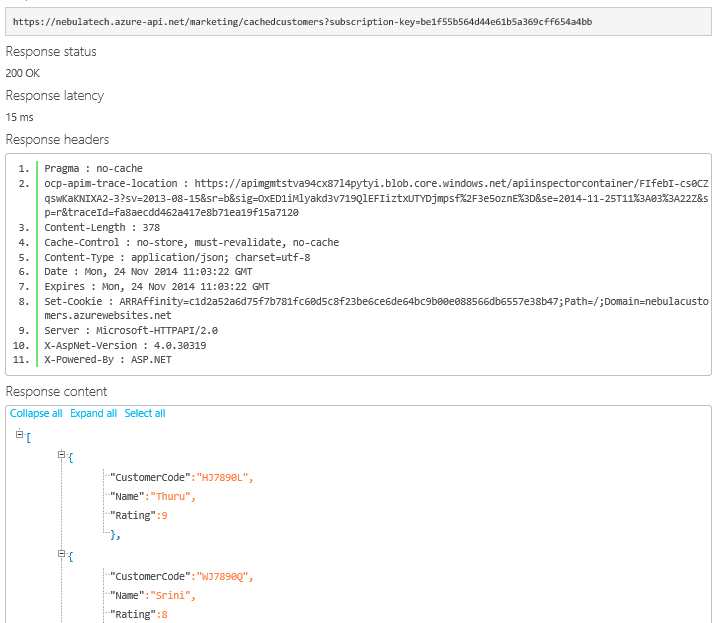
Task: Collapse the object containing CustomerCode HJ7890L
Action: tap(62, 455)
